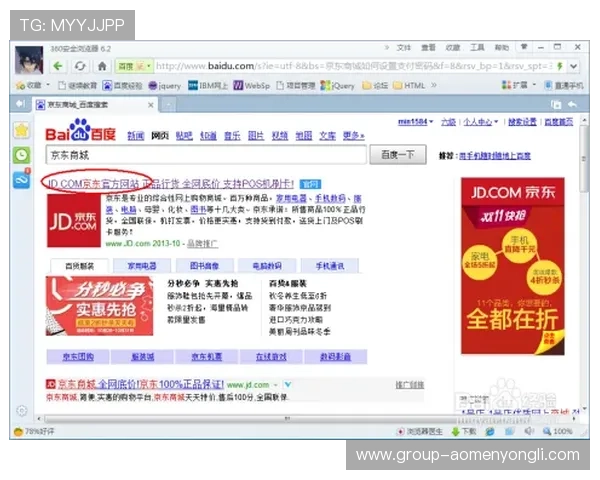600x480 pixels.
Task: Select the 京东商城_百度搜索 tab
Action: 95,104
